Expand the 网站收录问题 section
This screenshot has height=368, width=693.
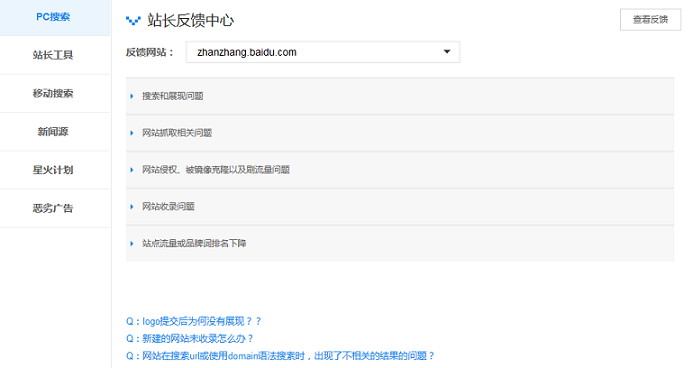[400, 206]
